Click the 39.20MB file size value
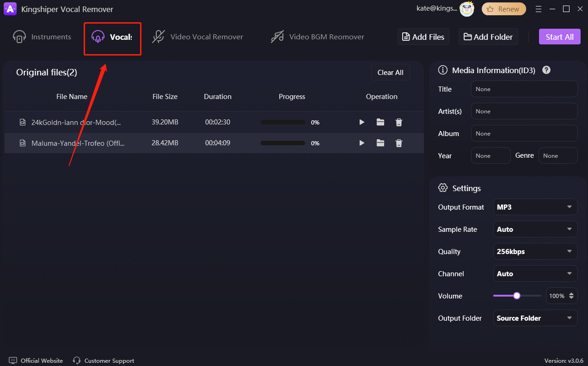588x366 pixels. click(165, 122)
